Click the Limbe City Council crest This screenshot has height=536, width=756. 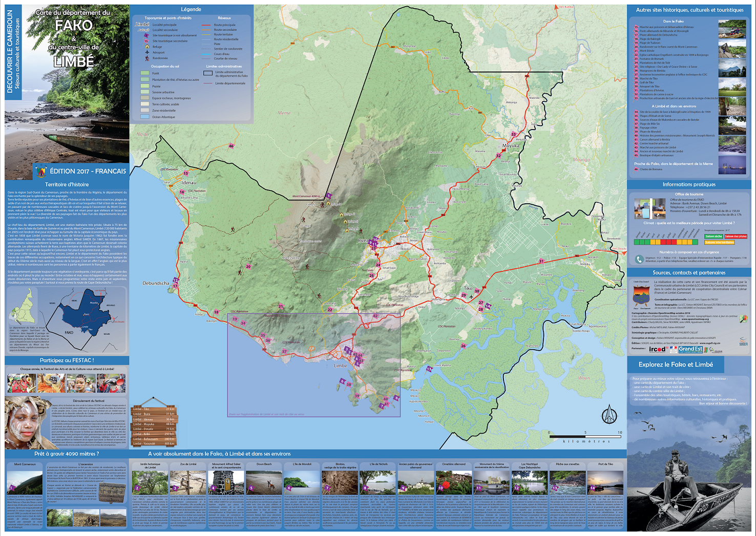point(641,296)
